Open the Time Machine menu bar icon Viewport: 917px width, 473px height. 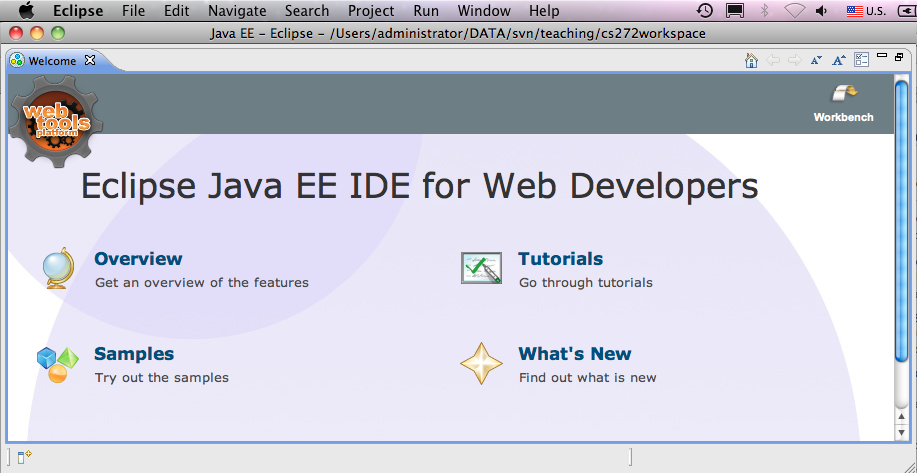tap(705, 11)
